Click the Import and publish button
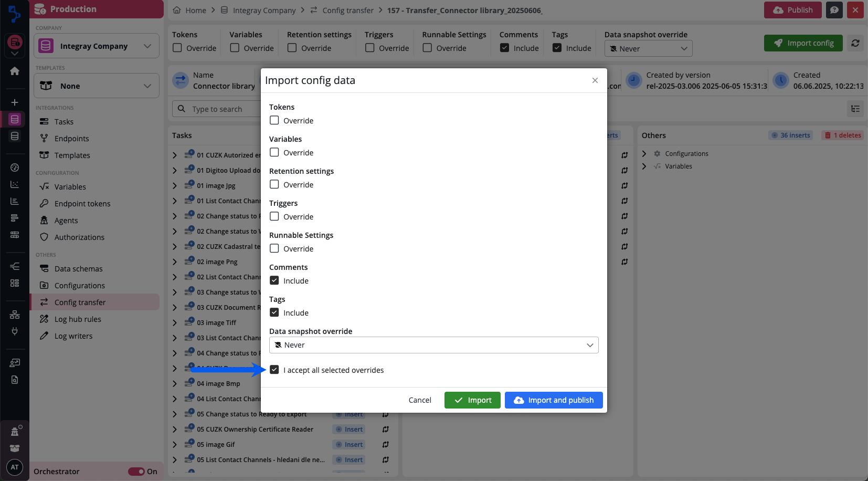 (x=554, y=400)
